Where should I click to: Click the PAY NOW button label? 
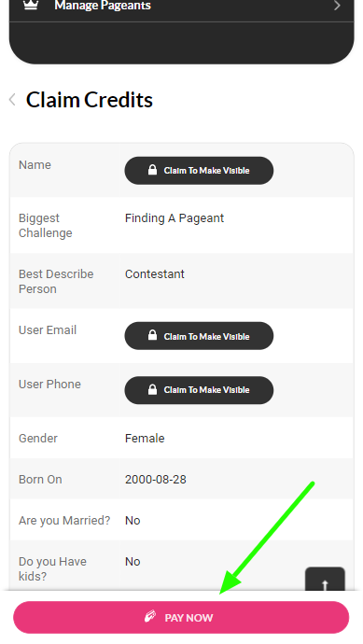188,618
